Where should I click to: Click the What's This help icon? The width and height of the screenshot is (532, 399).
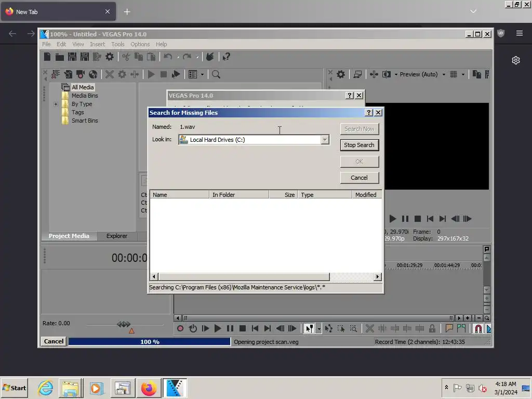[227, 57]
